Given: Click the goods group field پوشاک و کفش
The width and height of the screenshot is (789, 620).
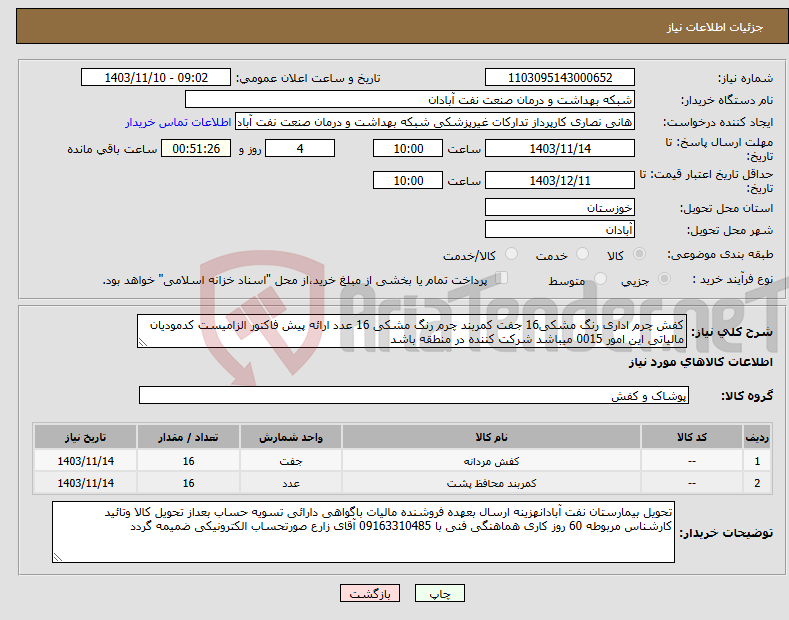Looking at the screenshot, I should [x=414, y=396].
